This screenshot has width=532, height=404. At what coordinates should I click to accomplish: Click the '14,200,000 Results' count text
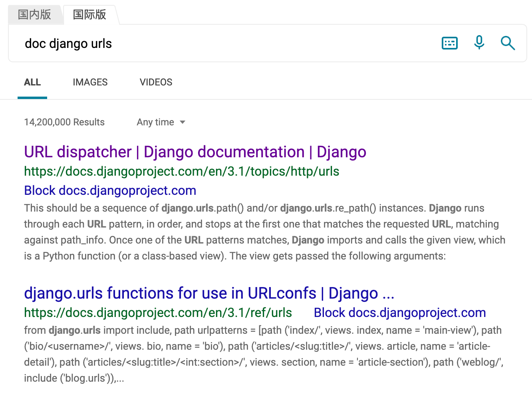tap(64, 122)
